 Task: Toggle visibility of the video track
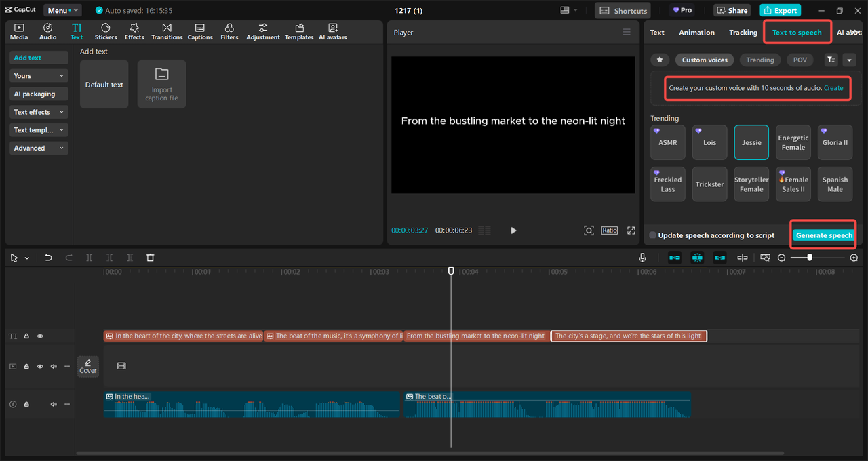coord(40,366)
